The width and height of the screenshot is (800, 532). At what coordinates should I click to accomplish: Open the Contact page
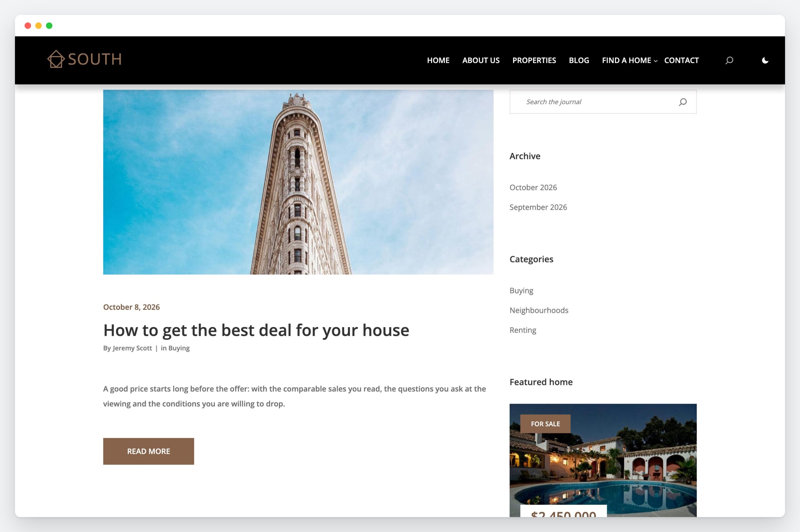pos(681,60)
